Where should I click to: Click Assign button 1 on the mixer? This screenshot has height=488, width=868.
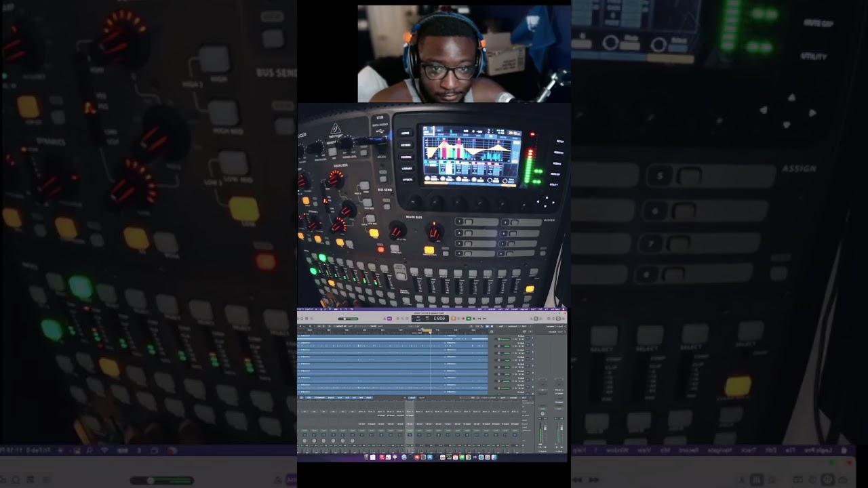click(x=469, y=222)
